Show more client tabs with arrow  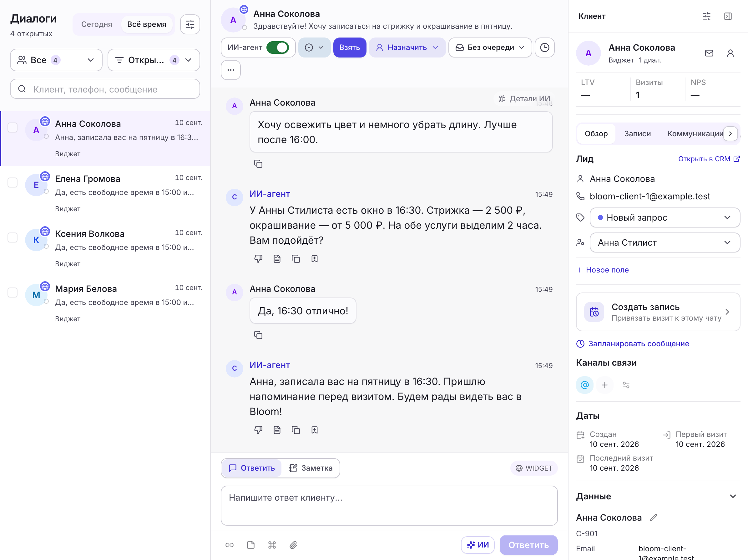[x=730, y=134]
